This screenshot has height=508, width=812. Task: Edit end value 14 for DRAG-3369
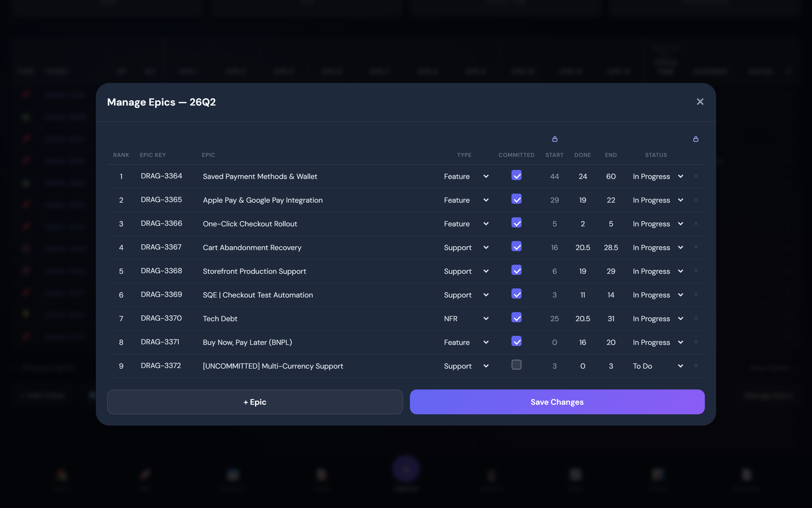coord(611,295)
